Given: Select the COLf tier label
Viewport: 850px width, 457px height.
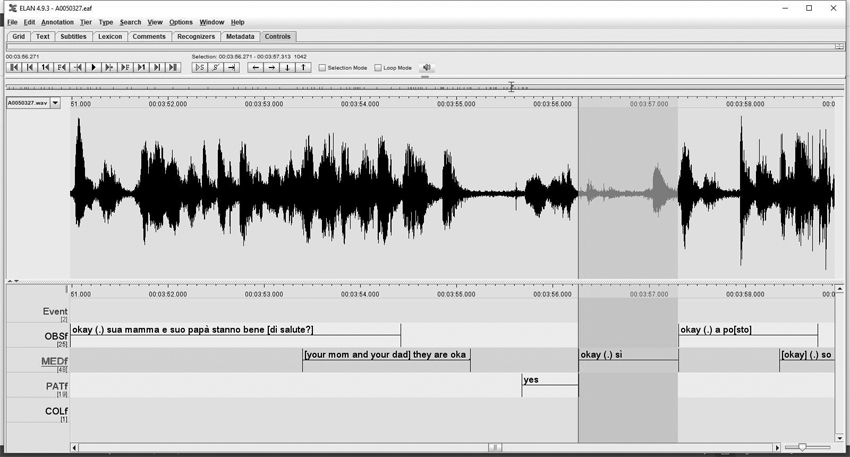Looking at the screenshot, I should coord(56,411).
